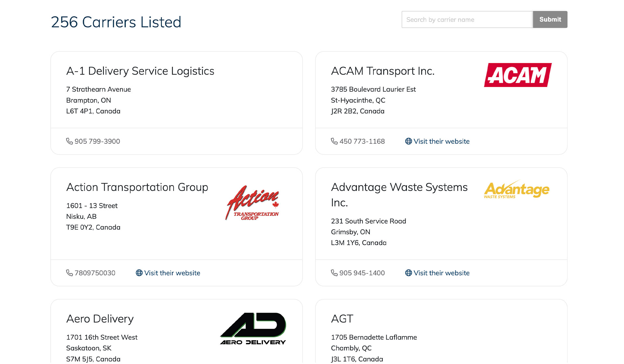624x364 pixels.
Task: Click the Advantage Waste Systems logo
Action: pyautogui.click(x=516, y=190)
